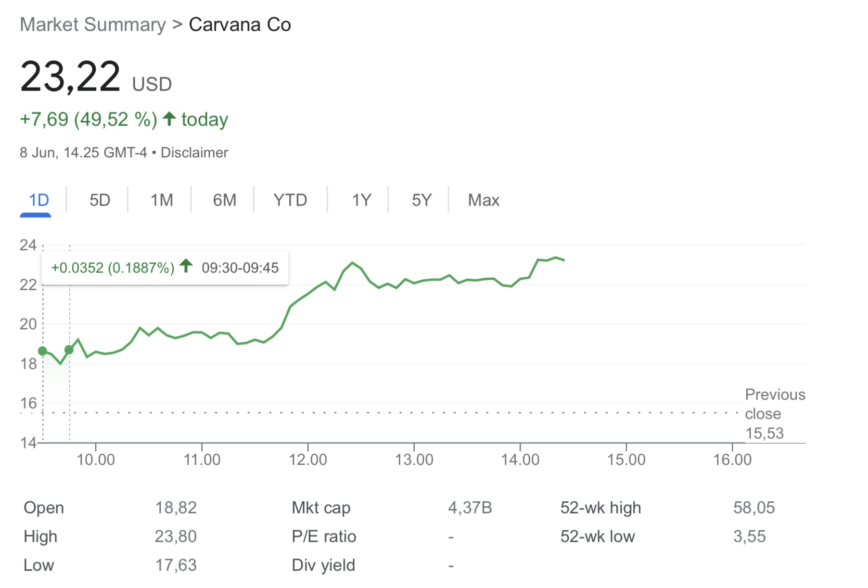This screenshot has width=868, height=588.
Task: Open the 6M range tab
Action: tap(224, 200)
